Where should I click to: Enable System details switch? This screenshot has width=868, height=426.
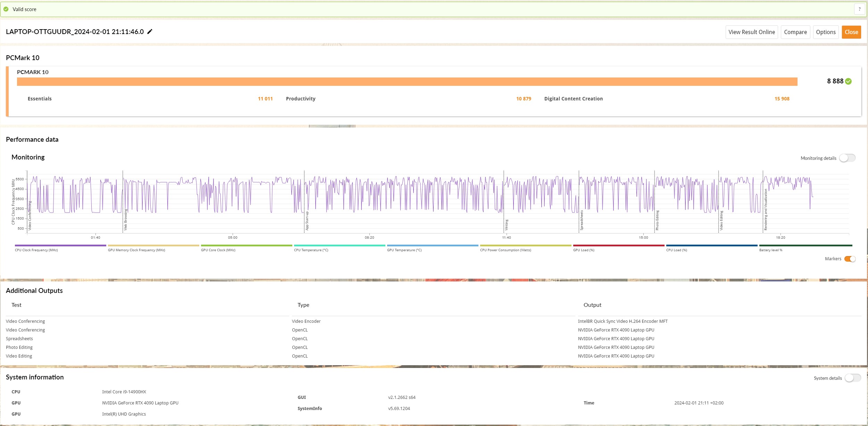click(x=852, y=378)
